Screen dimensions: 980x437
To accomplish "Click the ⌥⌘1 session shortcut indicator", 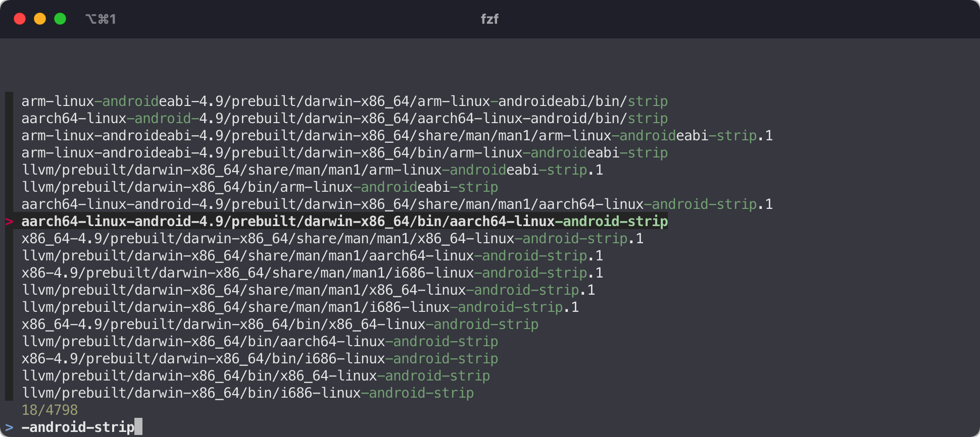I will pos(101,19).
